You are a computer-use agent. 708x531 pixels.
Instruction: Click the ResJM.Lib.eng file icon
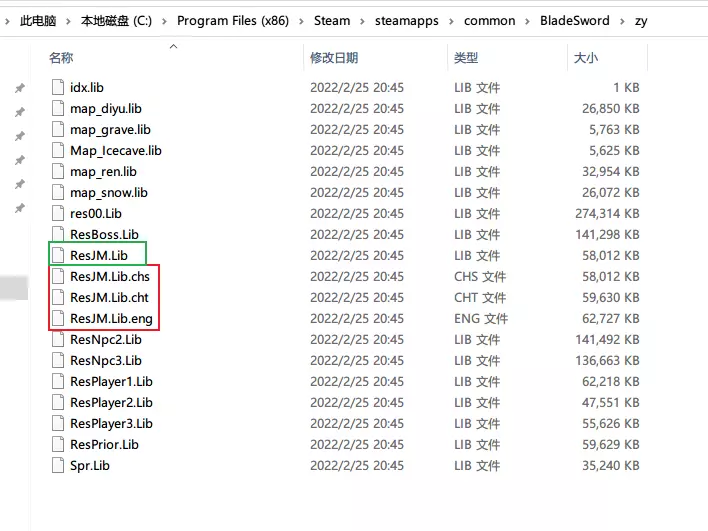pyautogui.click(x=58, y=318)
